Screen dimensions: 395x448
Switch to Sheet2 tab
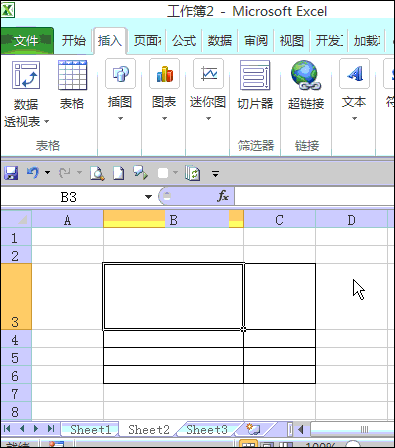point(149,429)
